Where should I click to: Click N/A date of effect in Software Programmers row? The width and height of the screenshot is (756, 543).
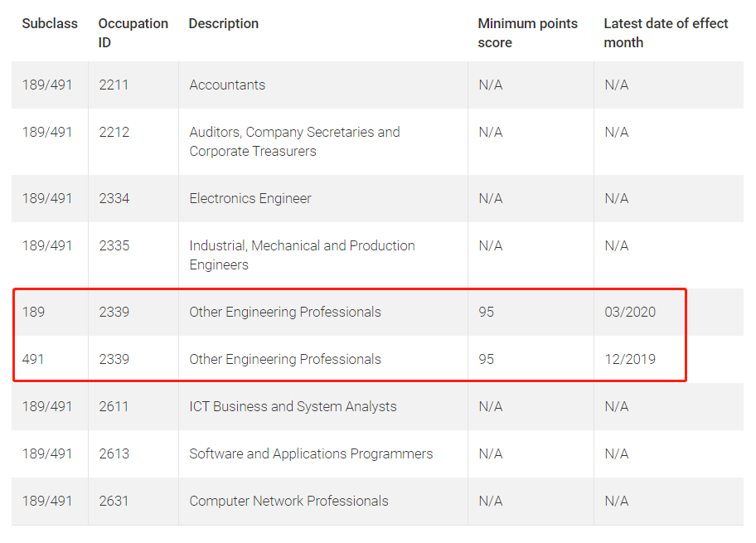(x=617, y=453)
